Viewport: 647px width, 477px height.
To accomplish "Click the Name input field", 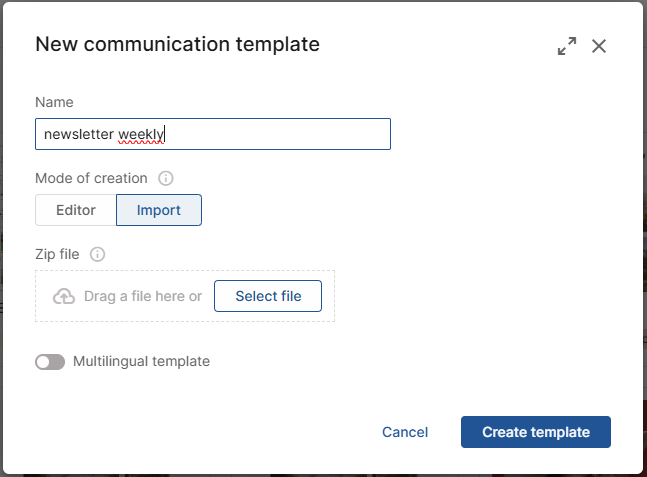I will pos(213,134).
